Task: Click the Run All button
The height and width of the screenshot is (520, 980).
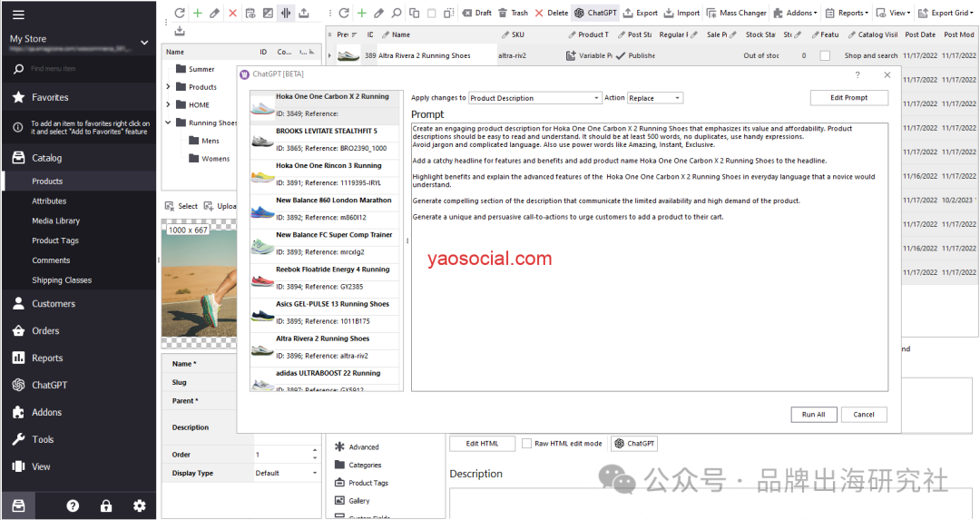Action: click(813, 415)
